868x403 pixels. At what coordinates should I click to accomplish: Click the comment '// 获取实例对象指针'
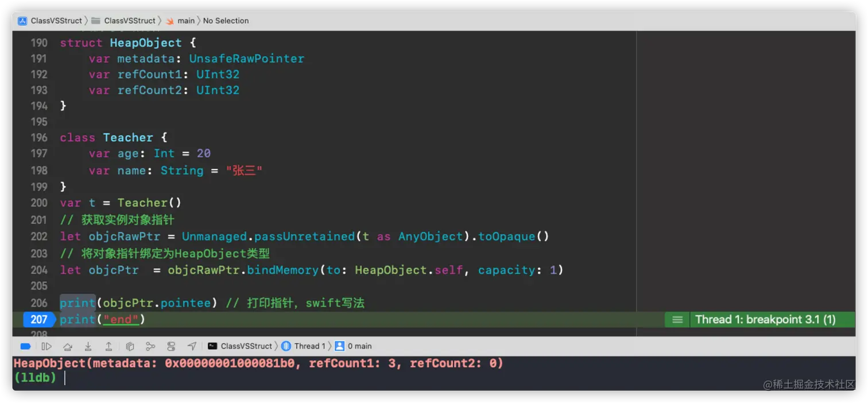pyautogui.click(x=117, y=220)
